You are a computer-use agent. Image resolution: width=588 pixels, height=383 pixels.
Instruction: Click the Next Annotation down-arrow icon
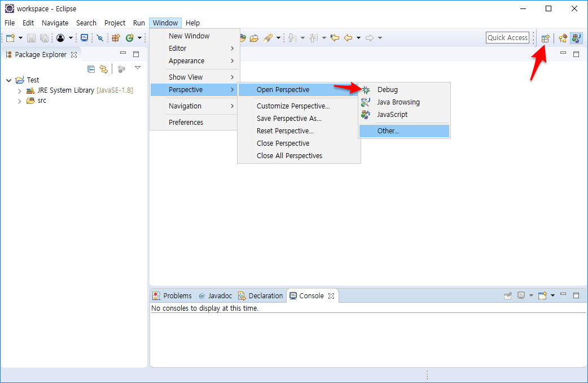pos(292,38)
